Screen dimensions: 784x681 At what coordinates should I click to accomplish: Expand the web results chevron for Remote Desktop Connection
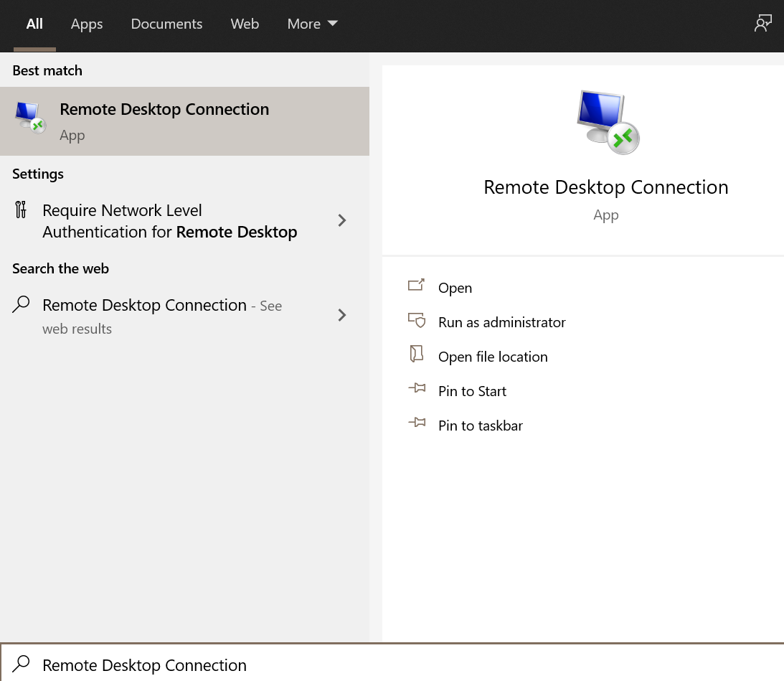click(342, 316)
